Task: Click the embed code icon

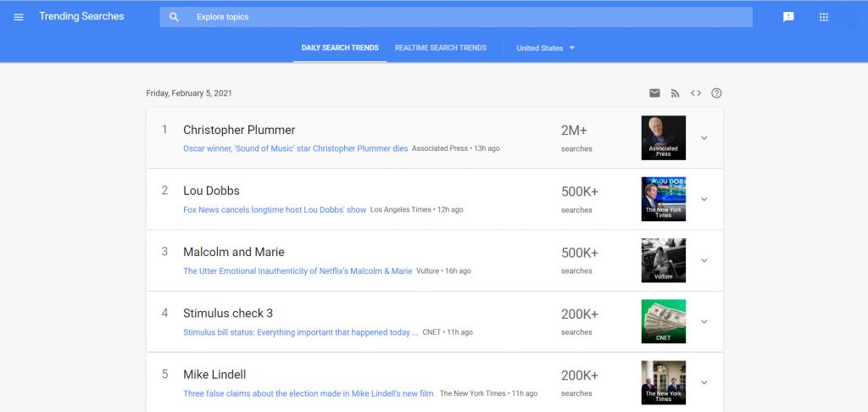Action: (696, 93)
